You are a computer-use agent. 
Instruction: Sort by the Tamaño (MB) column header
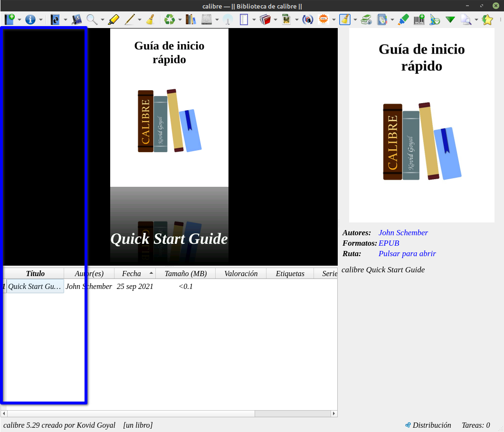click(185, 273)
